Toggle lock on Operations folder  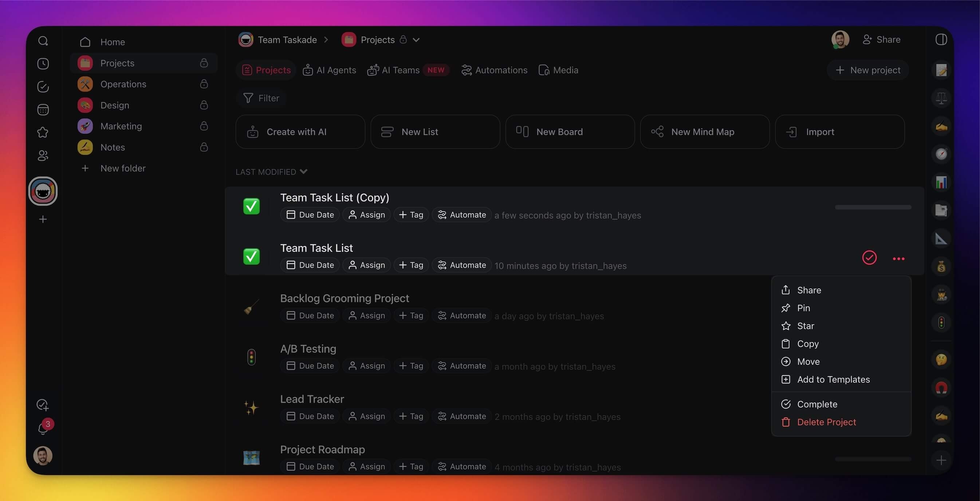coord(204,84)
